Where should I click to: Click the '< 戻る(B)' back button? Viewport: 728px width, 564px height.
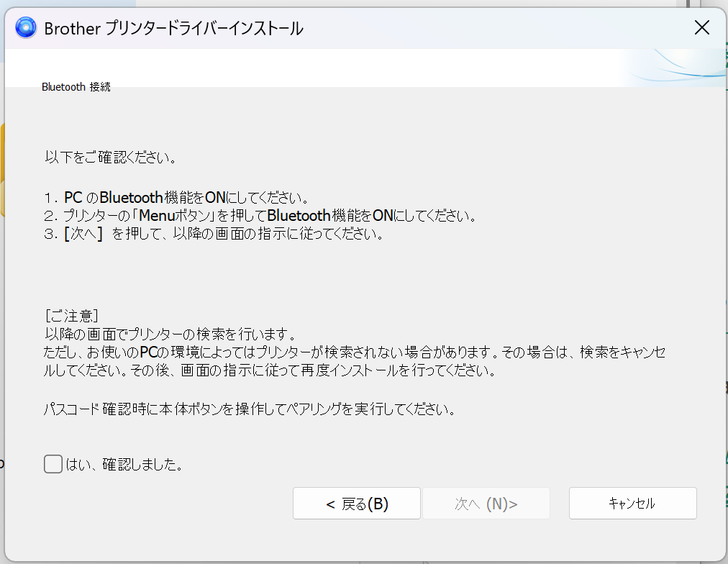pos(357,503)
